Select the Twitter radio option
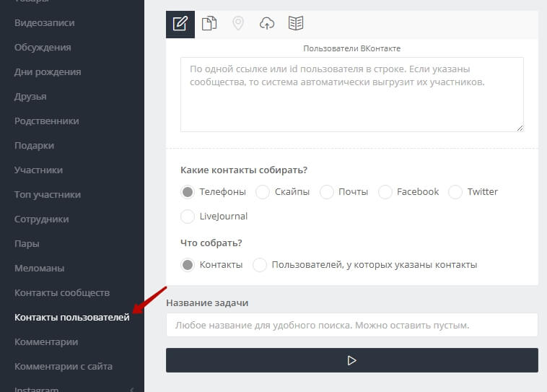547x392 pixels. [x=455, y=192]
